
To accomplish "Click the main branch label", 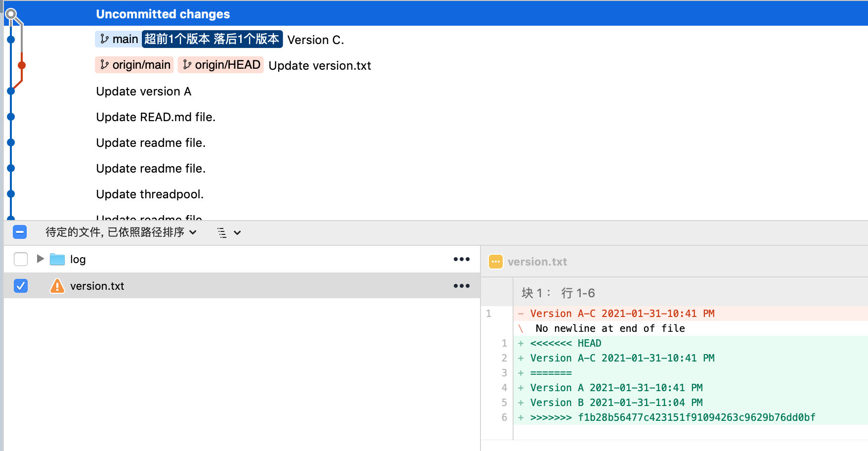I will point(118,39).
